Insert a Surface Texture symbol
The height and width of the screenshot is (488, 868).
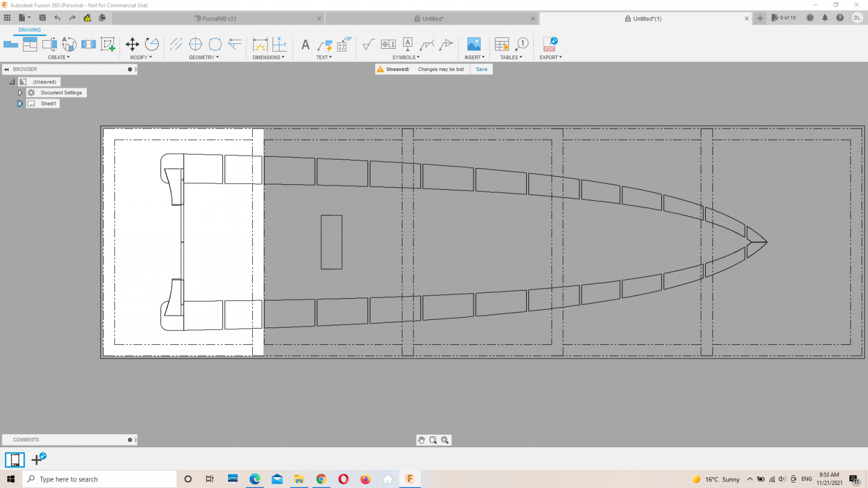pos(369,44)
